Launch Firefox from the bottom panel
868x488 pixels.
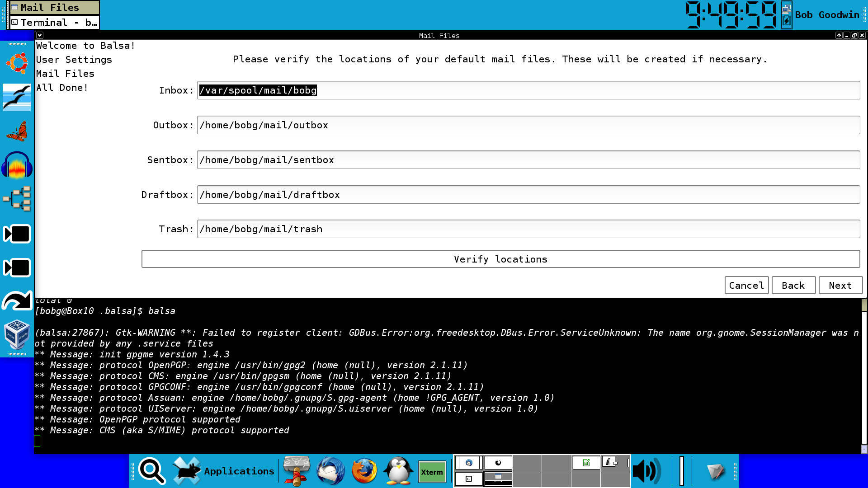(x=364, y=471)
